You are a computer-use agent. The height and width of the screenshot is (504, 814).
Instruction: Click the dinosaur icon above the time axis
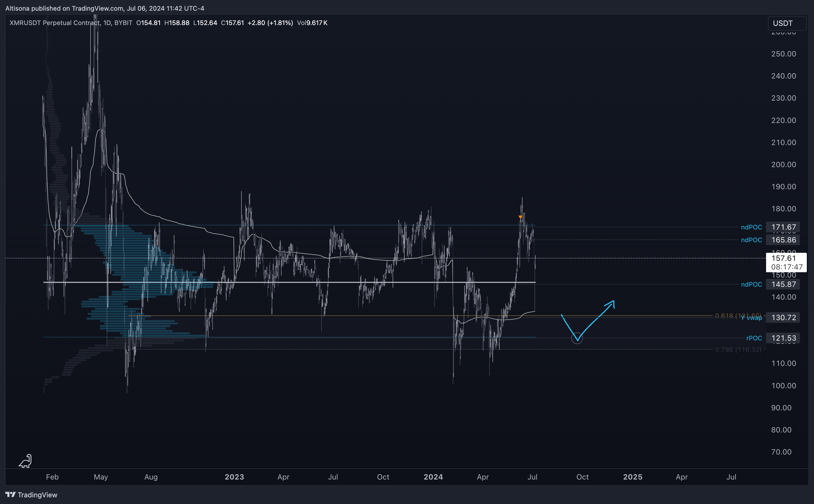pyautogui.click(x=25, y=461)
